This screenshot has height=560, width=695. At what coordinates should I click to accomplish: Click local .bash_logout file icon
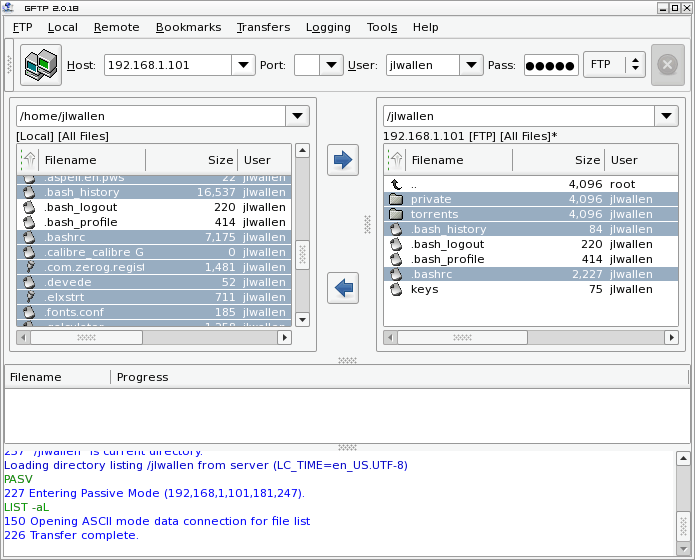click(x=29, y=207)
